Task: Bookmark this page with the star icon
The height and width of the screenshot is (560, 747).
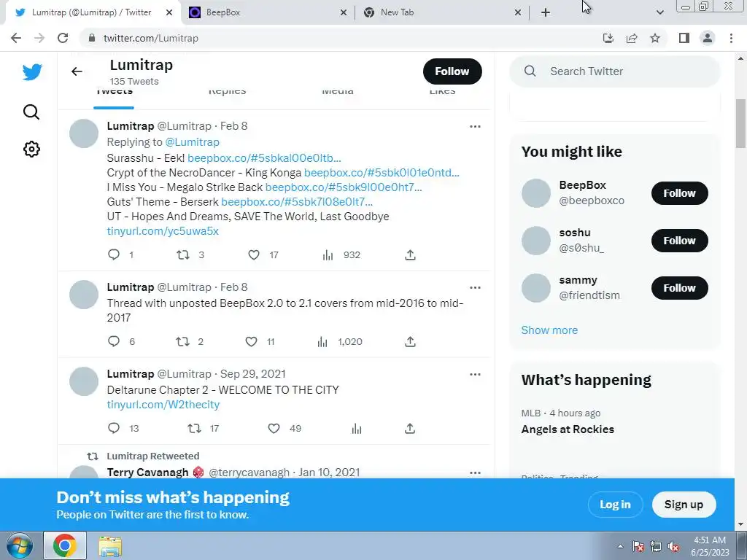Action: 655,38
